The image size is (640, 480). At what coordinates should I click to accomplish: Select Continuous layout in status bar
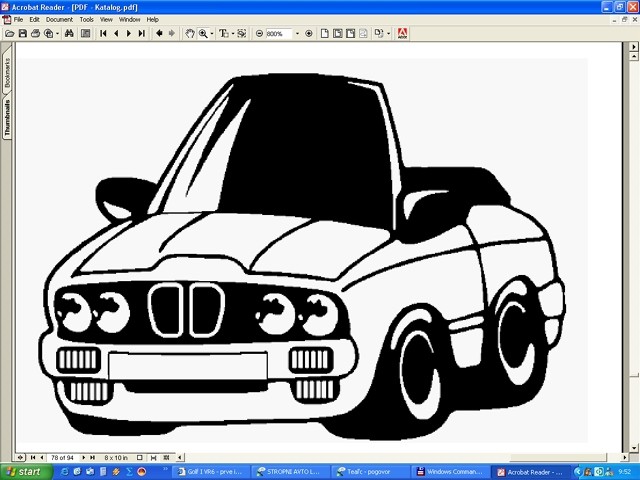pos(153,458)
